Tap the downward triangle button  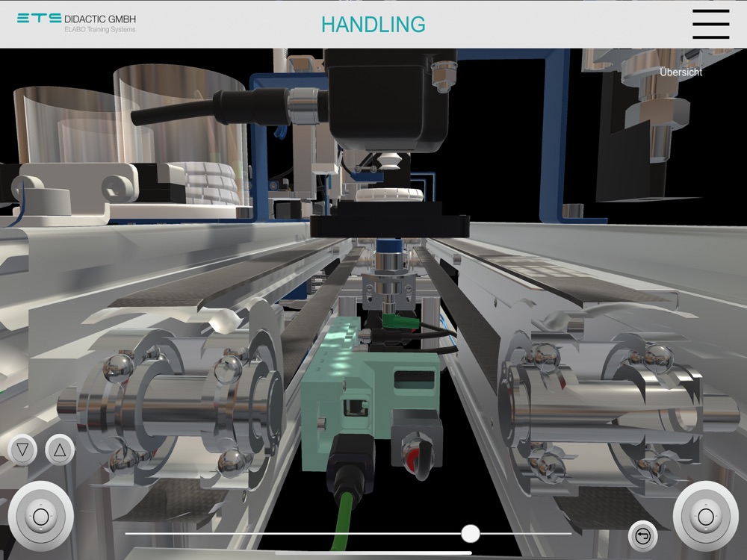pos(22,449)
